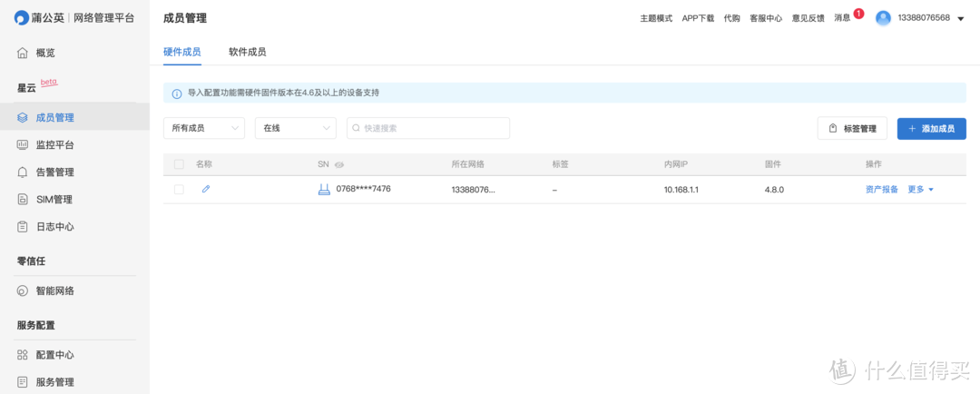This screenshot has height=394, width=980.
Task: Open 意见反馈 in top menu
Action: pyautogui.click(x=808, y=18)
